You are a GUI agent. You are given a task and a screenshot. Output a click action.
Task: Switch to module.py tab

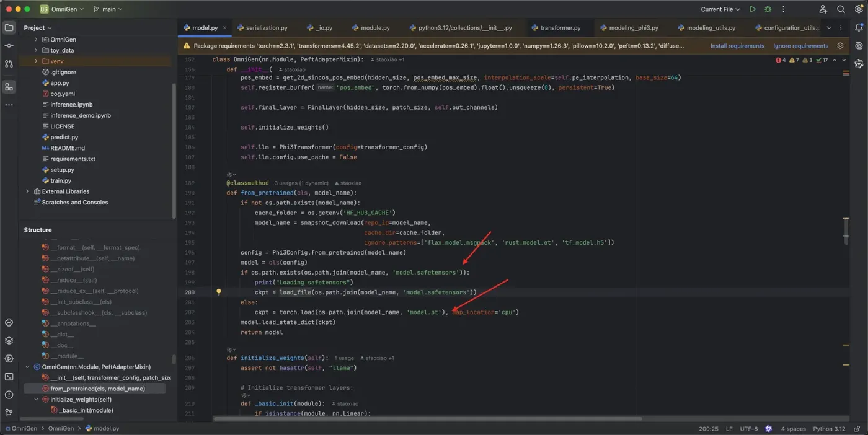pos(371,28)
